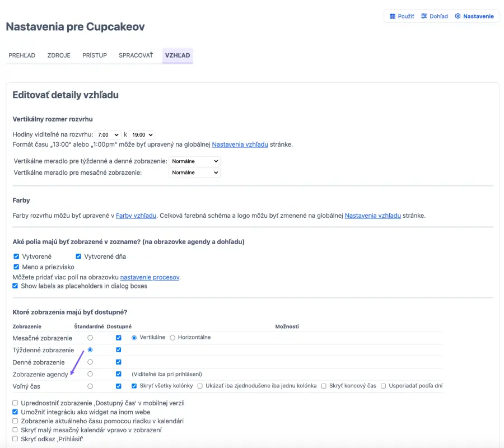
Task: Disable Umožniť integráciu ako widget checkbox
Action: 15,412
